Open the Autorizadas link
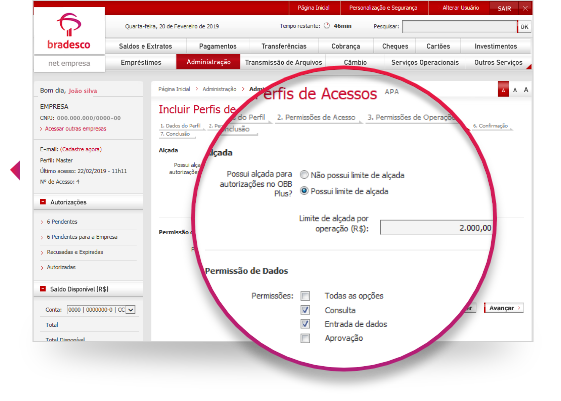Viewport: 561px width, 401px height. click(x=61, y=267)
